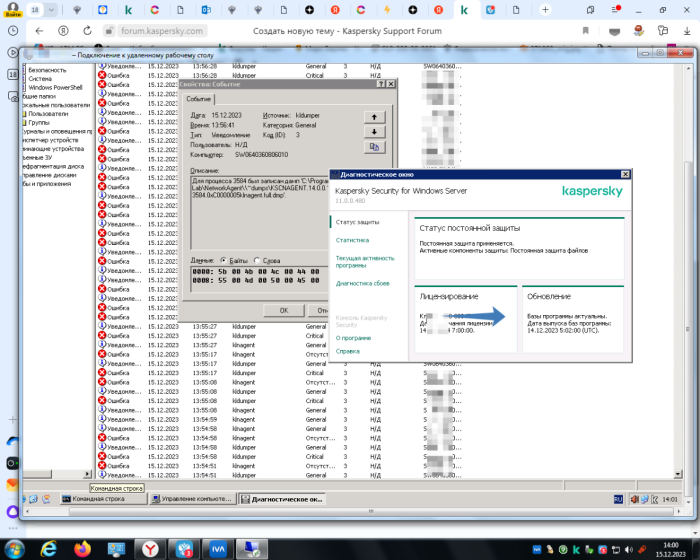Click the down arrow for next event

point(374,130)
